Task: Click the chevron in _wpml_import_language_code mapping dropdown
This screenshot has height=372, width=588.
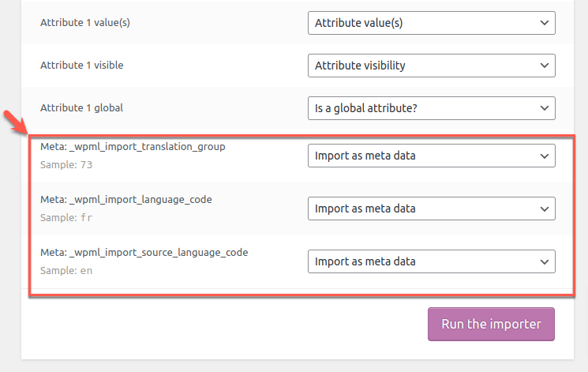Action: click(544, 209)
